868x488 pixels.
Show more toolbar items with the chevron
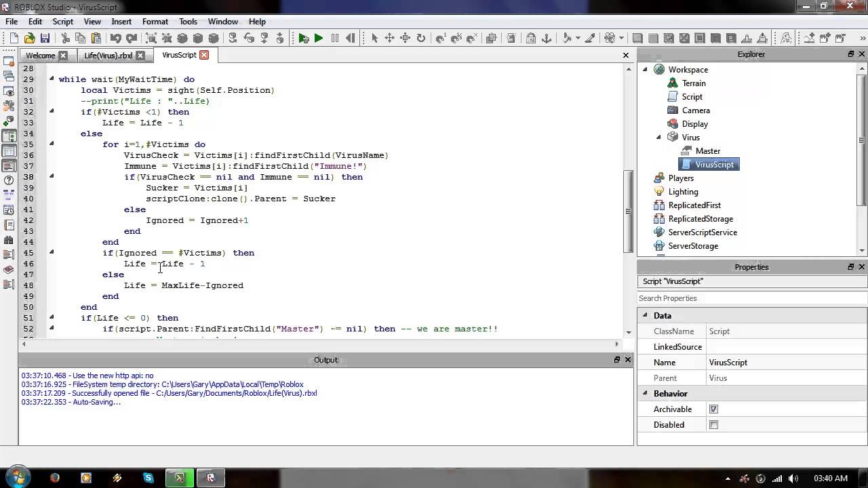861,39
